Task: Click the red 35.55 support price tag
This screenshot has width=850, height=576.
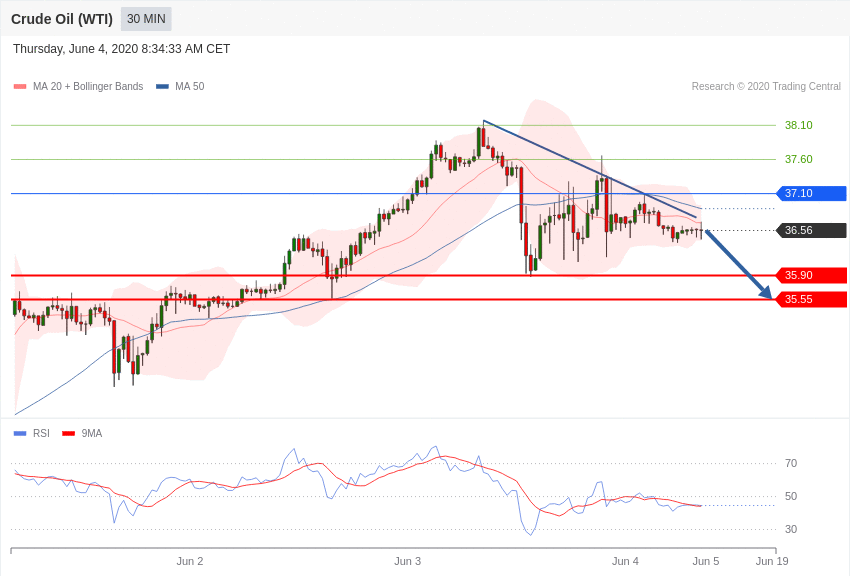Action: click(x=812, y=299)
